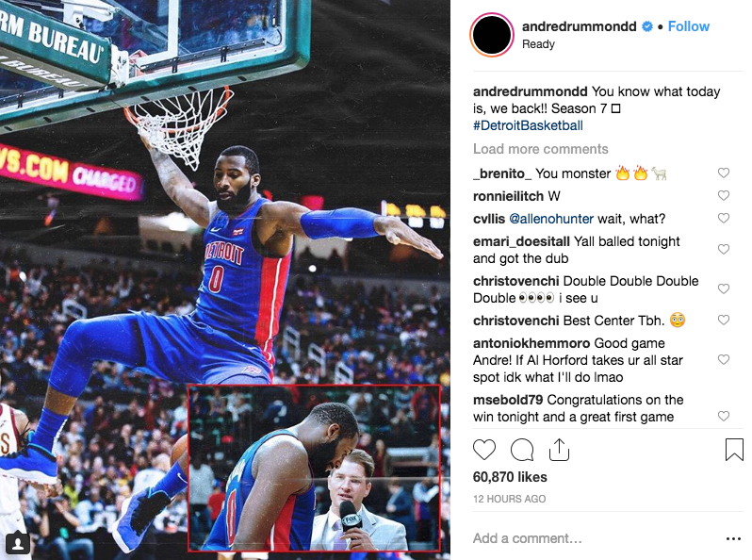Like the emari_doesitall comment
This screenshot has height=560, width=752.
pyautogui.click(x=723, y=249)
